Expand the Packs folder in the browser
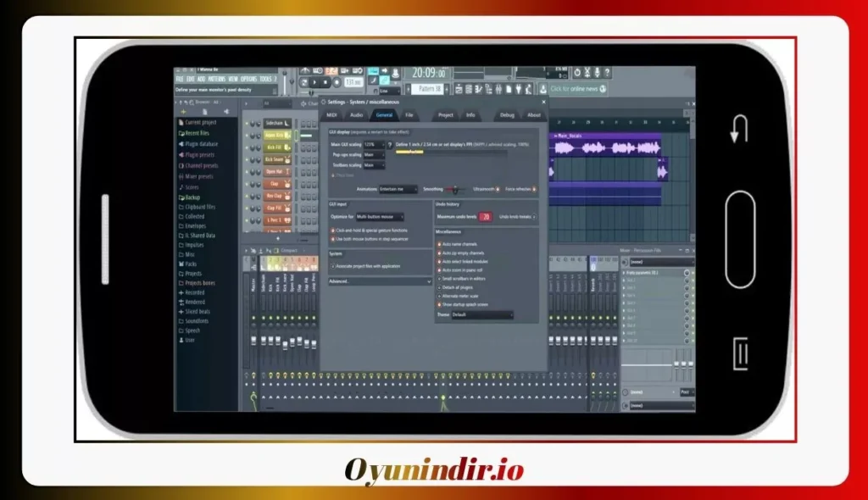Image resolution: width=868 pixels, height=500 pixels. (187, 264)
